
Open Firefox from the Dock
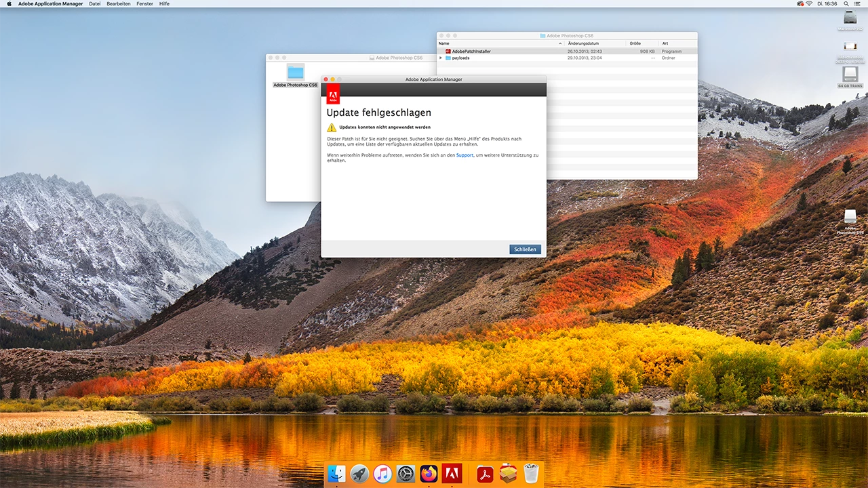tap(429, 473)
